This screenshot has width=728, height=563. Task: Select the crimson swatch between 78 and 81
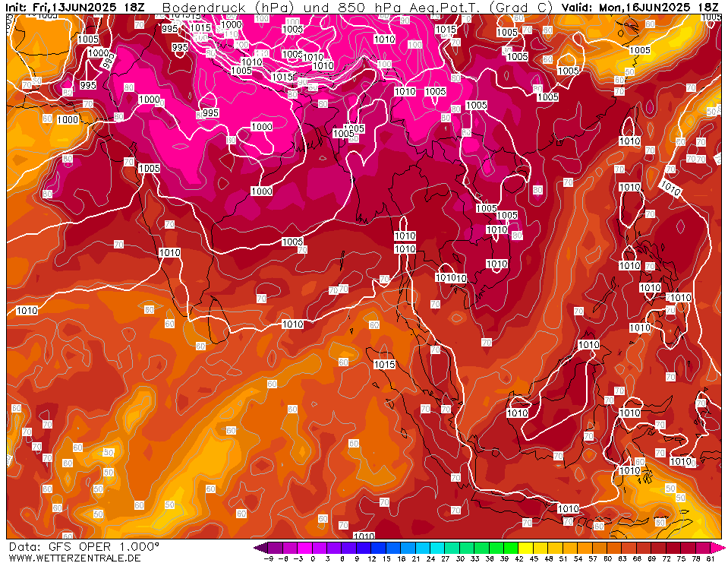pyautogui.click(x=704, y=547)
